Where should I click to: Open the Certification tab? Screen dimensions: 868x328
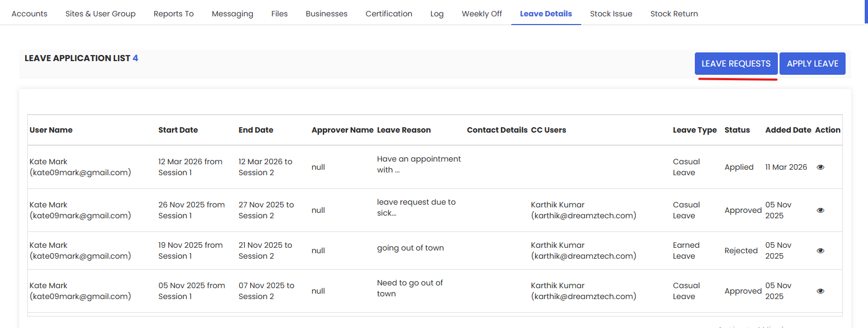point(389,14)
